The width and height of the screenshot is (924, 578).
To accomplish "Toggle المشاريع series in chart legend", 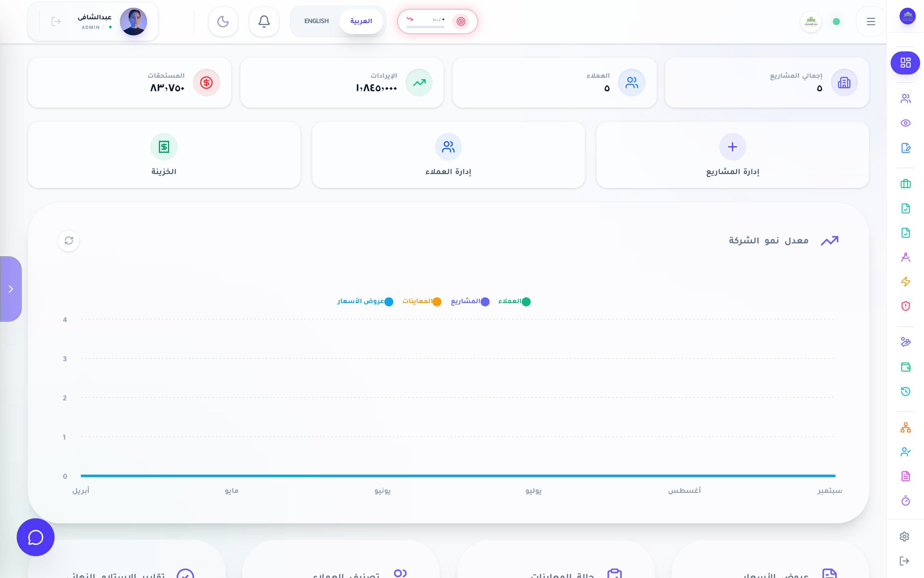I will coord(470,302).
